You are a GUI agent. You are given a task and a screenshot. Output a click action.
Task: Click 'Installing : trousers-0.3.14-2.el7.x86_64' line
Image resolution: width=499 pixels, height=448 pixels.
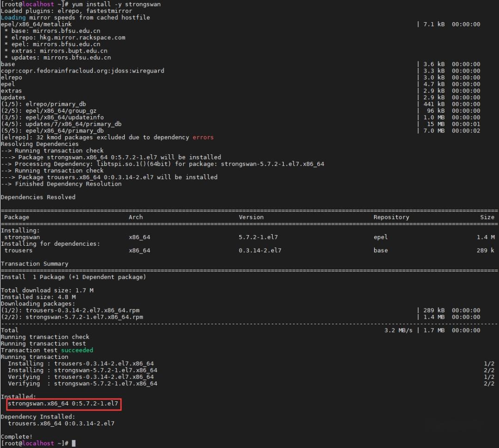[81, 363]
